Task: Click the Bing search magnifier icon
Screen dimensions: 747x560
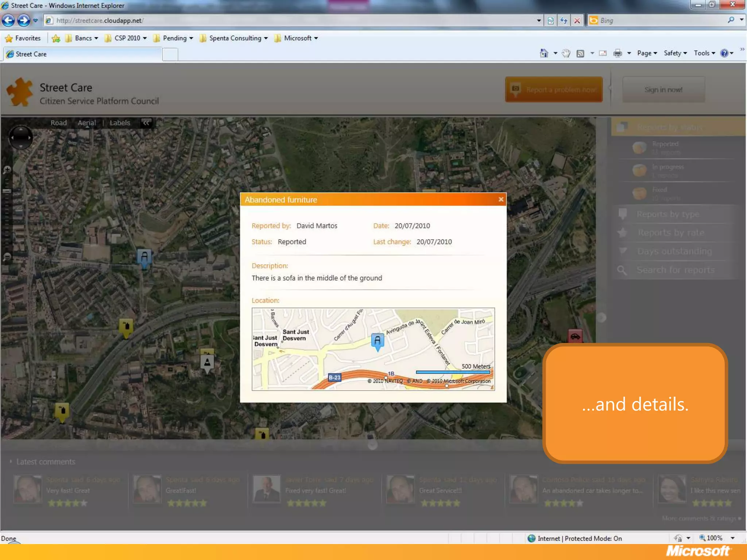Action: (x=731, y=20)
